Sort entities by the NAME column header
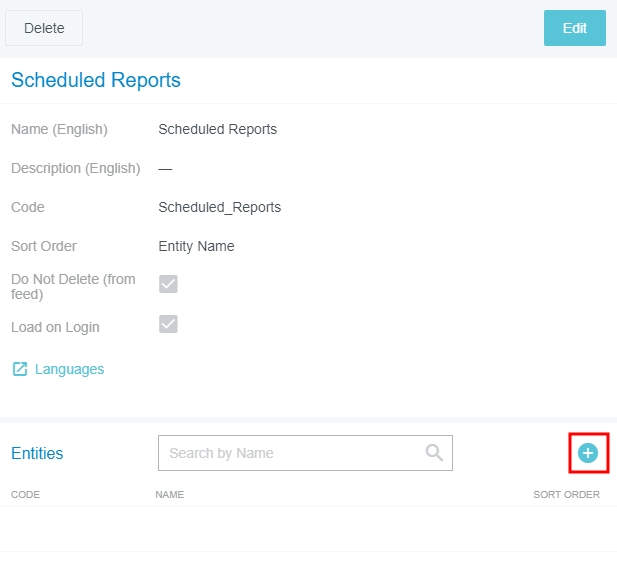617x563 pixels. [x=169, y=495]
